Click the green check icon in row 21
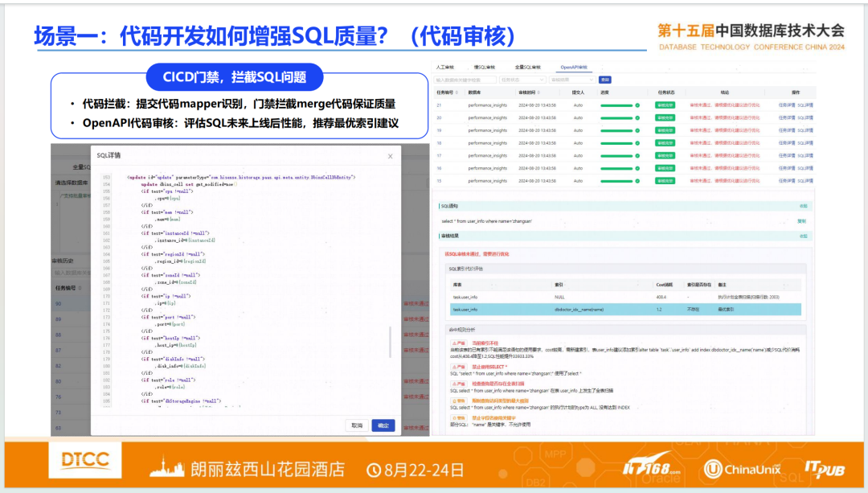This screenshot has height=493, width=868. tap(637, 105)
